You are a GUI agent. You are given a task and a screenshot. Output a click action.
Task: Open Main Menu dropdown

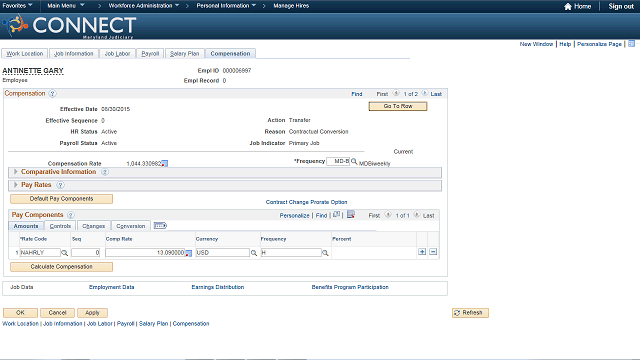click(66, 6)
